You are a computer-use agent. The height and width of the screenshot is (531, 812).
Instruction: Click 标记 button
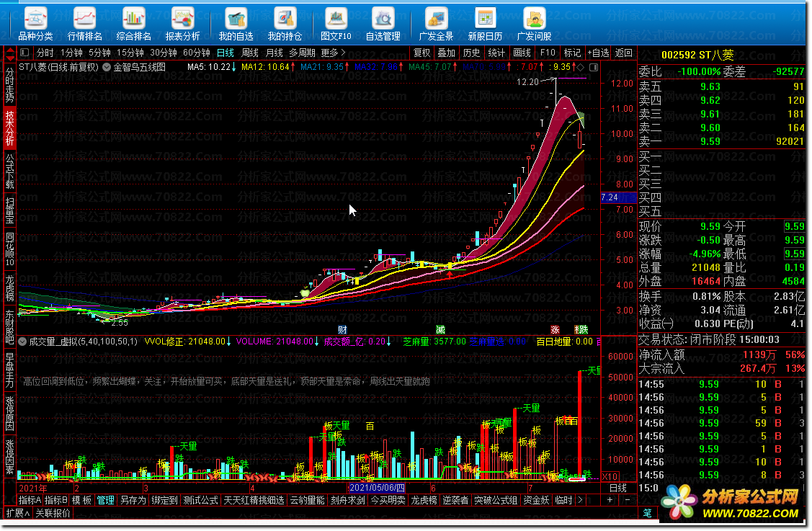[572, 53]
